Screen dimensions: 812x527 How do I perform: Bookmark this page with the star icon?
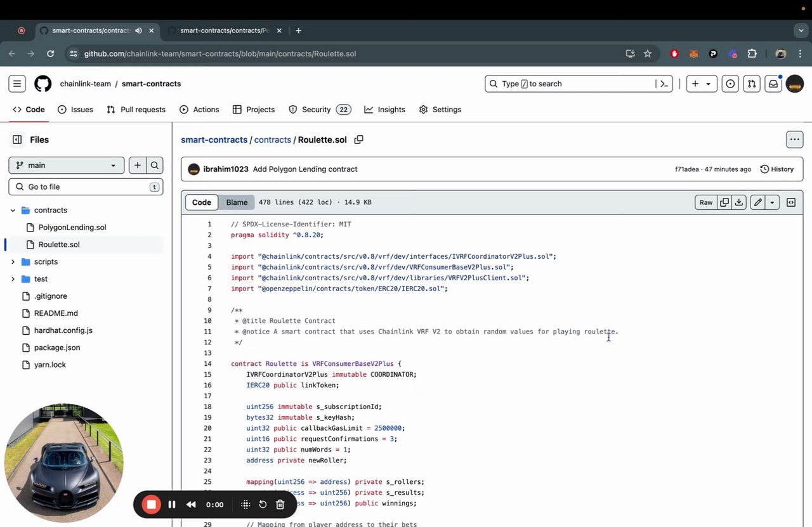click(648, 54)
